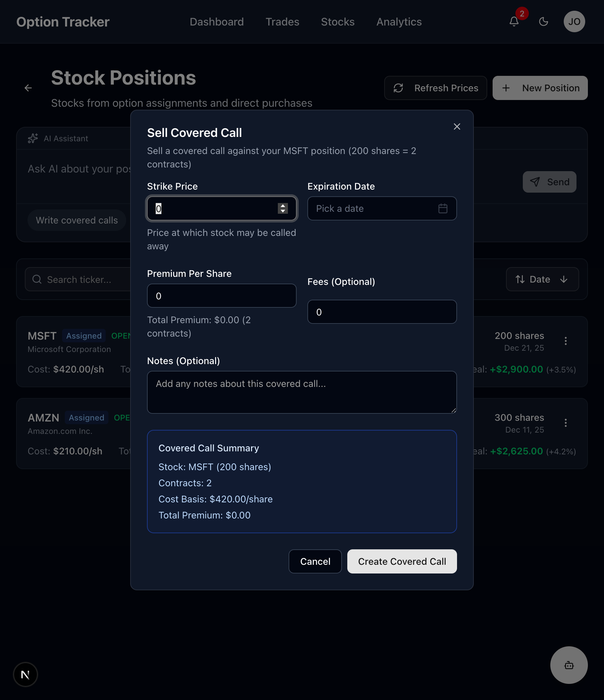Open the MSFT position options menu
The height and width of the screenshot is (700, 604).
[x=565, y=341]
